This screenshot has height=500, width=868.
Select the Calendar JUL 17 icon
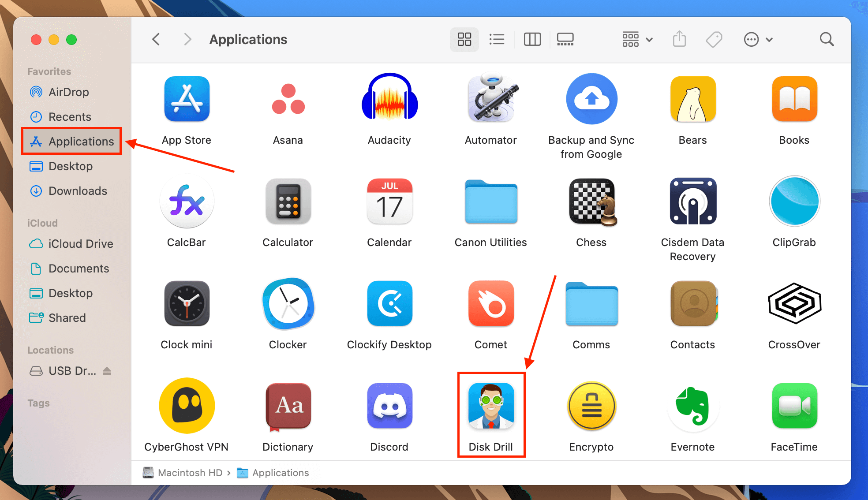click(389, 201)
